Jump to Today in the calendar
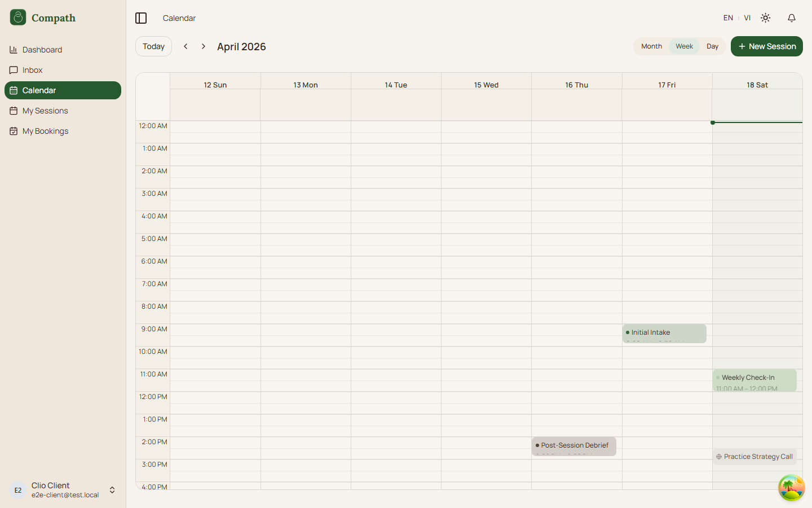The image size is (812, 508). (153, 46)
